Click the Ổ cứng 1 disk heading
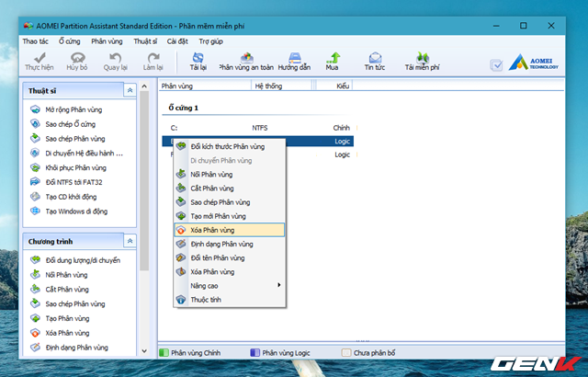Viewport: 588px width, 377px height. click(x=184, y=108)
